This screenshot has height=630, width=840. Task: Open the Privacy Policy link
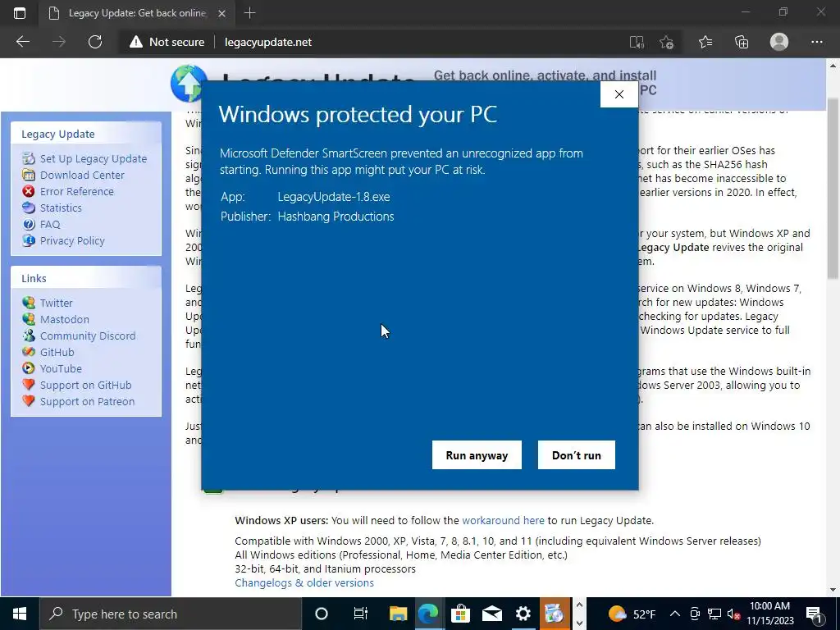click(72, 241)
